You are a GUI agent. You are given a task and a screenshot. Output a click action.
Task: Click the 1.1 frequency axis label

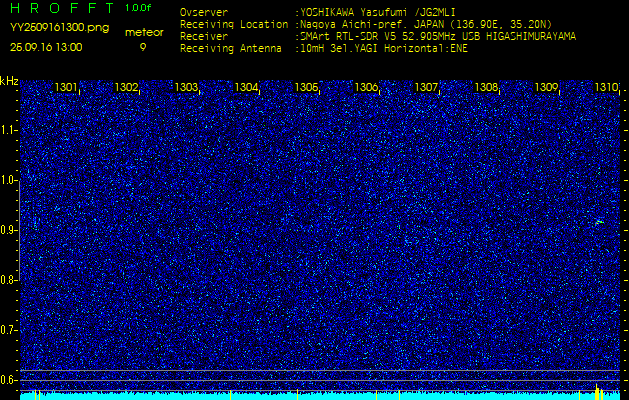tap(9, 130)
